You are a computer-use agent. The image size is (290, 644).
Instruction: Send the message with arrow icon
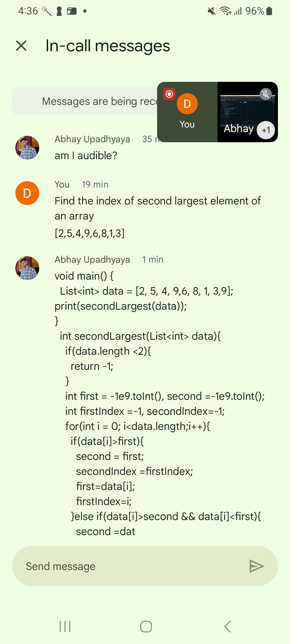pos(257,566)
